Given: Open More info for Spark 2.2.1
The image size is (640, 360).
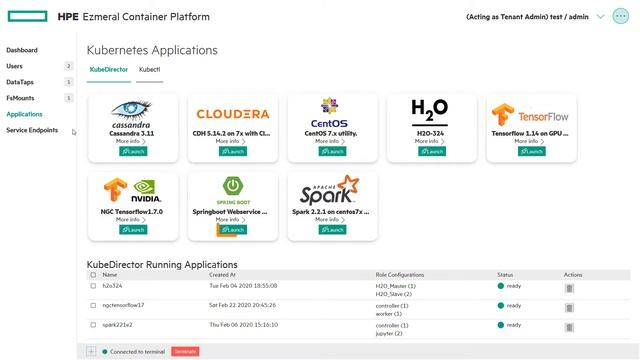Looking at the screenshot, I should click(330, 220).
